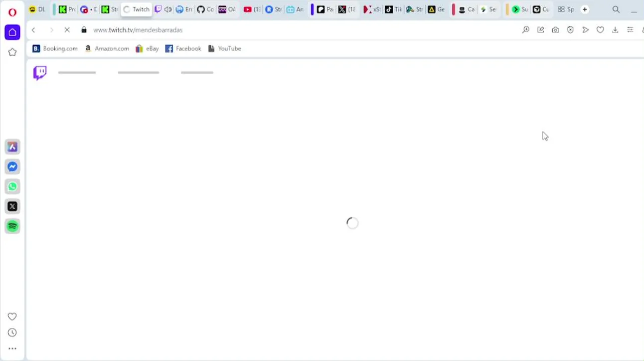Open WhatsApp in sidebar
The image size is (644, 361).
[13, 187]
